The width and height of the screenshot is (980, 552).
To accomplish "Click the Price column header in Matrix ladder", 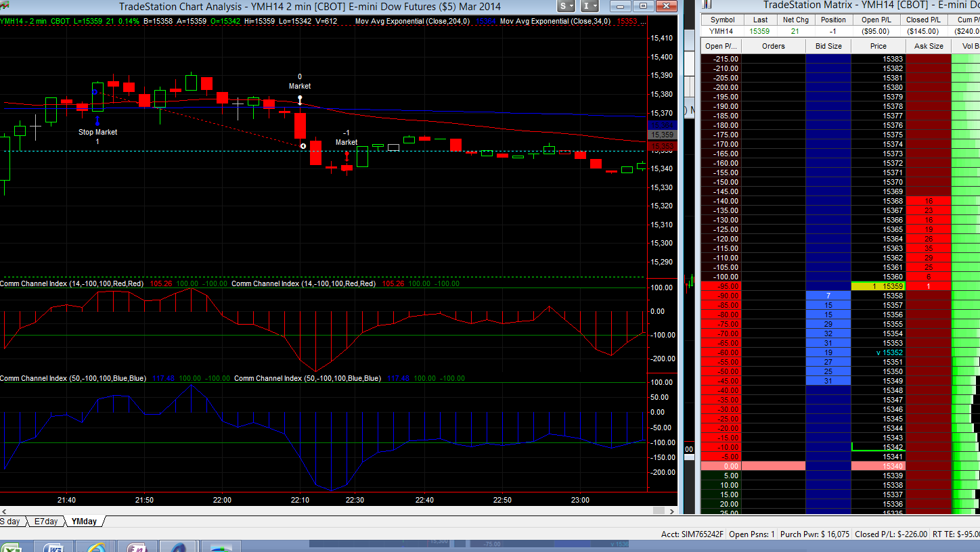I will 878,46.
